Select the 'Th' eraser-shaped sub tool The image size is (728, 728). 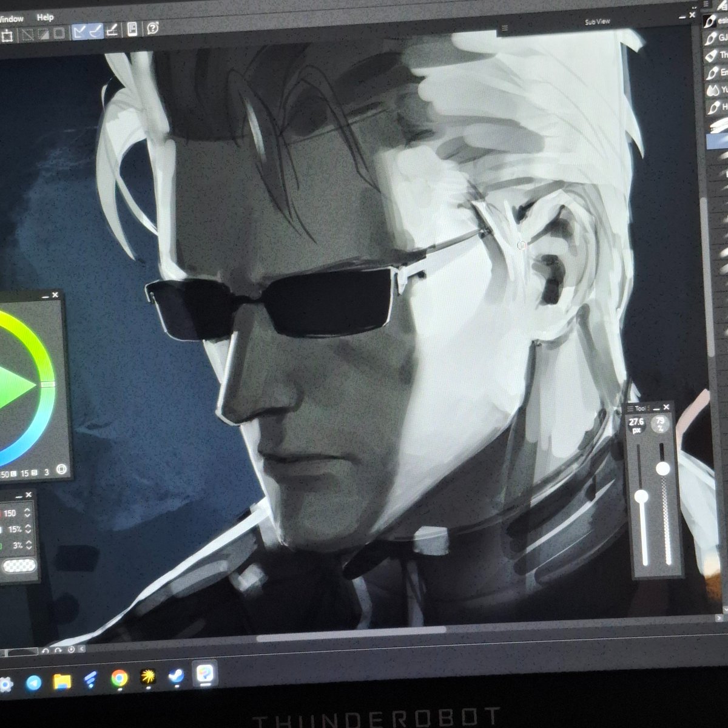717,55
